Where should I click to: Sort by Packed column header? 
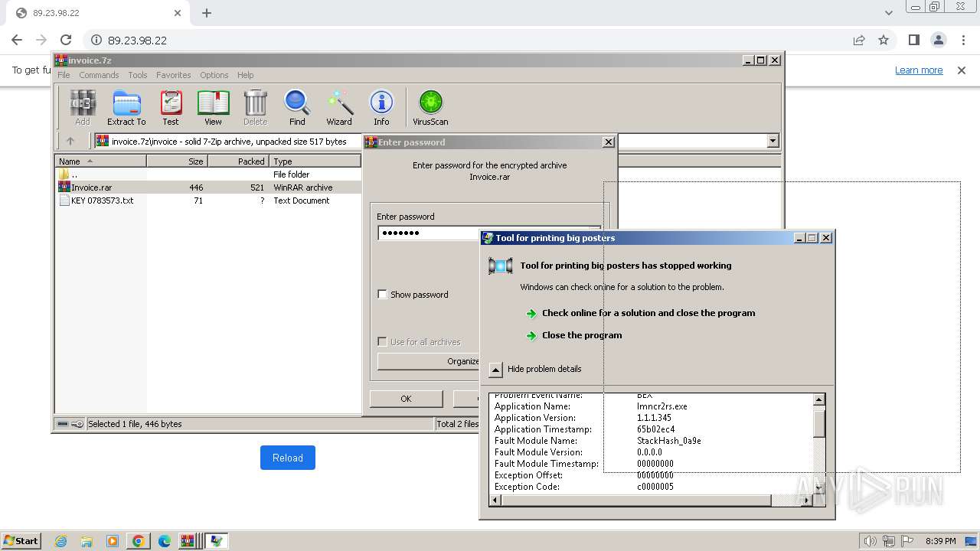point(238,161)
